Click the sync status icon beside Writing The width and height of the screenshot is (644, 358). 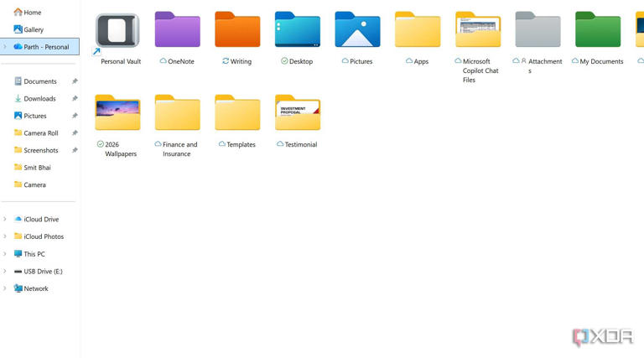(226, 60)
